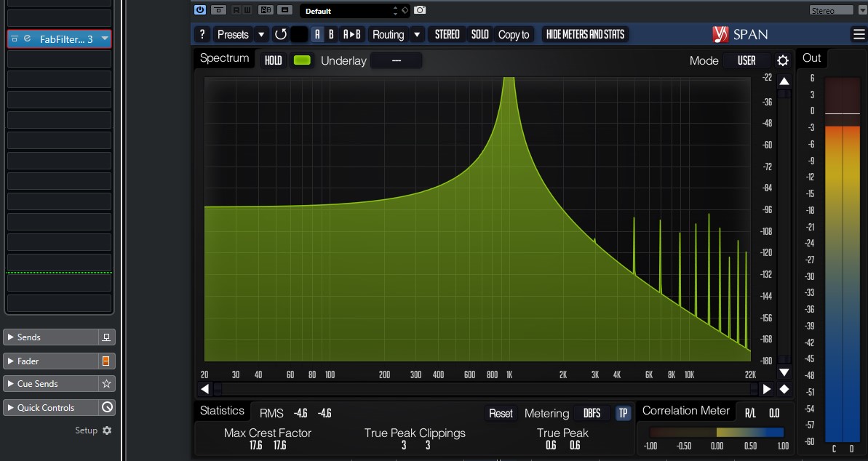This screenshot has height=461, width=868.
Task: Click preset up/down stepper arrows
Action: click(395, 10)
